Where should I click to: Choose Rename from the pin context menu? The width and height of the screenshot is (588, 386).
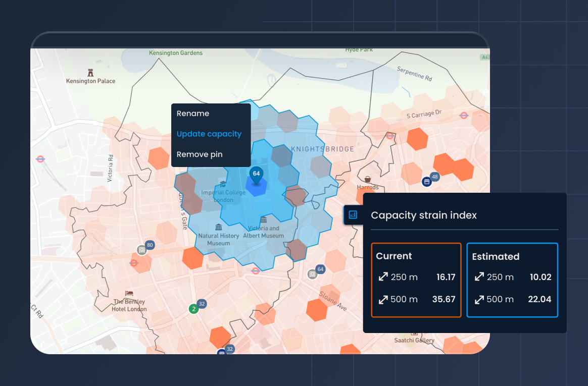[x=192, y=113]
